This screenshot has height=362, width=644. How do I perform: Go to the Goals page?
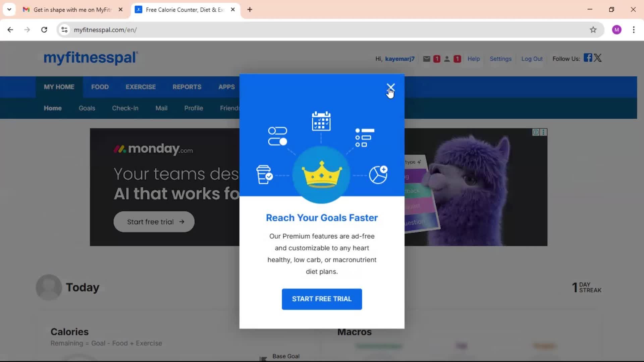point(87,108)
